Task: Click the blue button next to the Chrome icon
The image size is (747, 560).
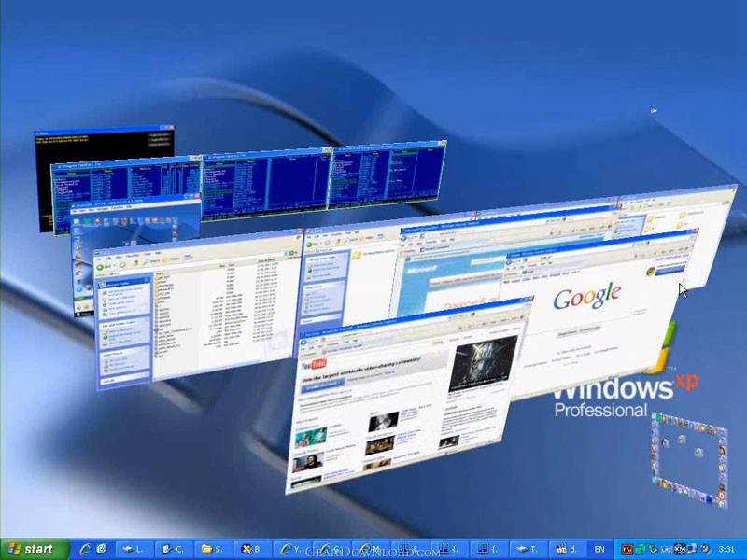Action: tap(670, 270)
